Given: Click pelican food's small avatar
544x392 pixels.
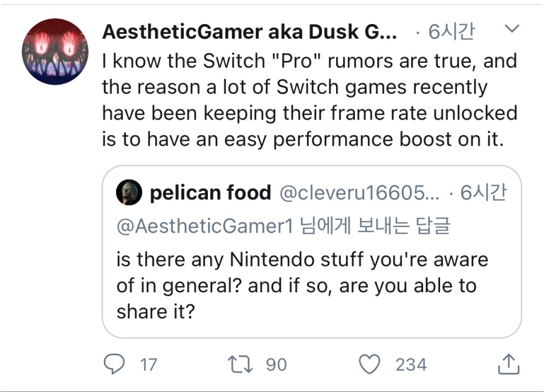Looking at the screenshot, I should pos(131,193).
